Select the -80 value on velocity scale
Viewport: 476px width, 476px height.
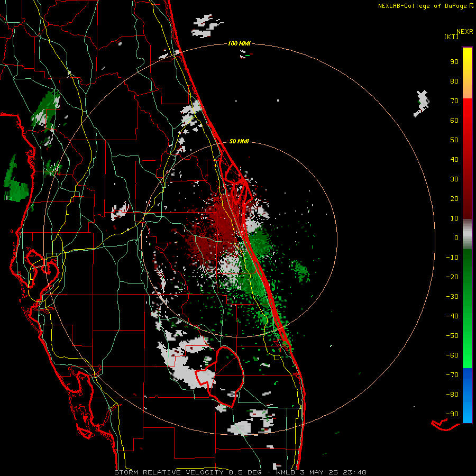point(452,395)
